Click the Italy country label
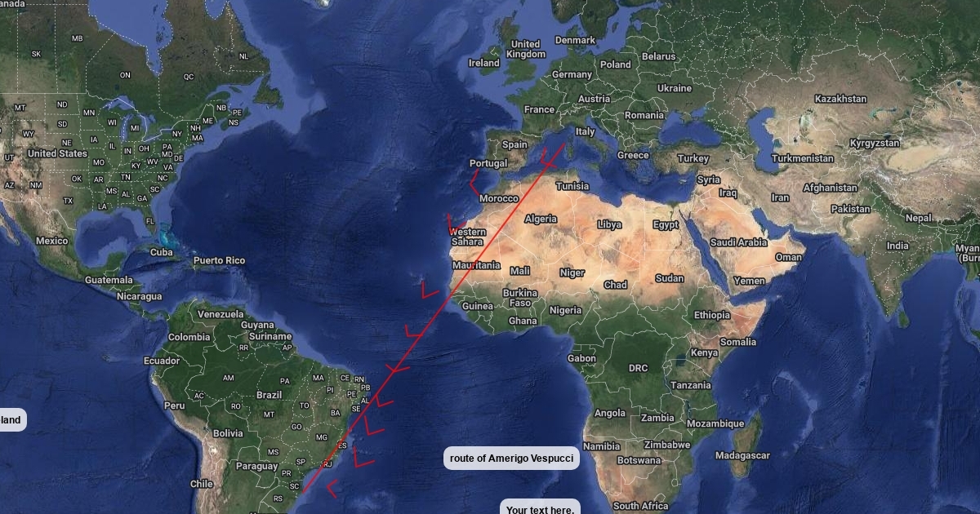The image size is (980, 514). point(585,131)
